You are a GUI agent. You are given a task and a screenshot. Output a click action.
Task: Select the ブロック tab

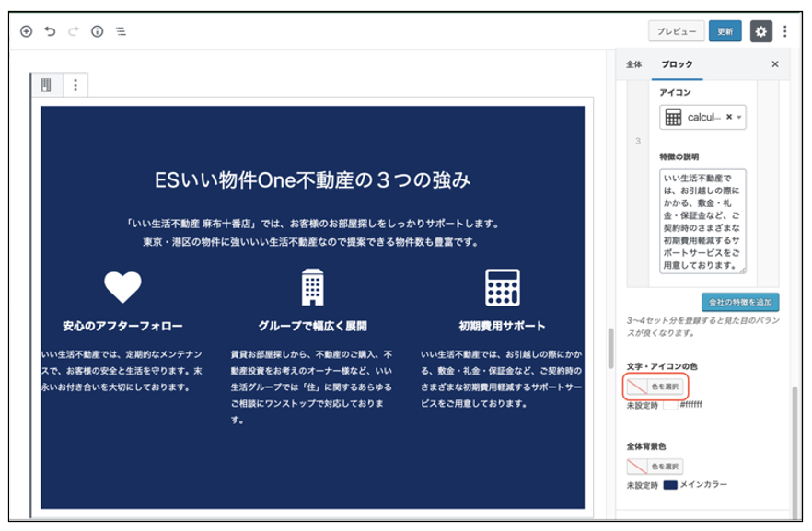(x=677, y=64)
